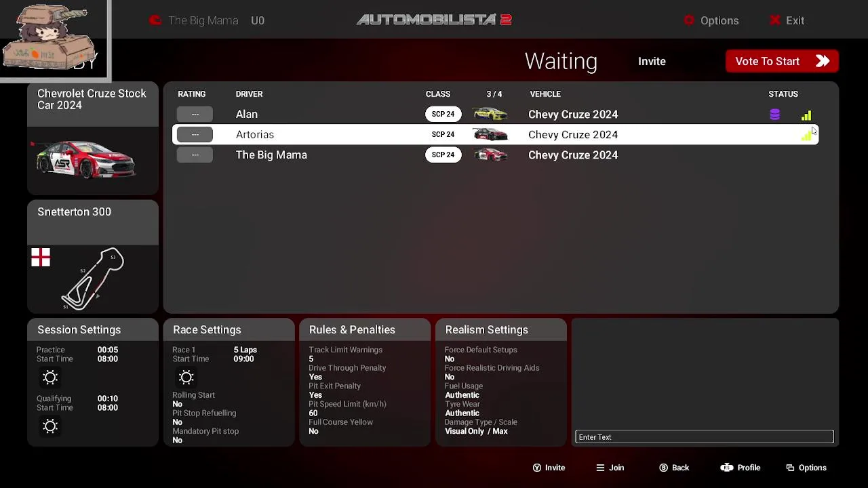This screenshot has height=488, width=868.
Task: Click the Snetterton track map outline
Action: 92,279
